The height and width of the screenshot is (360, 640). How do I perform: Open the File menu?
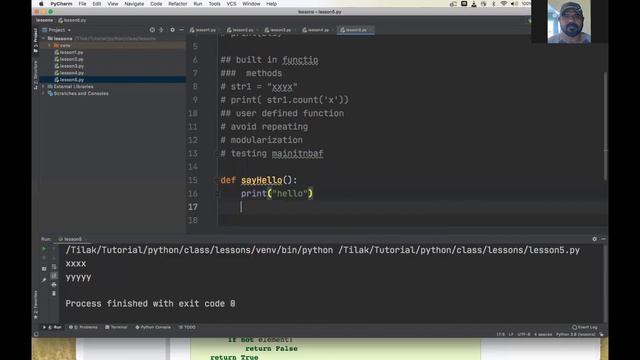click(x=82, y=4)
